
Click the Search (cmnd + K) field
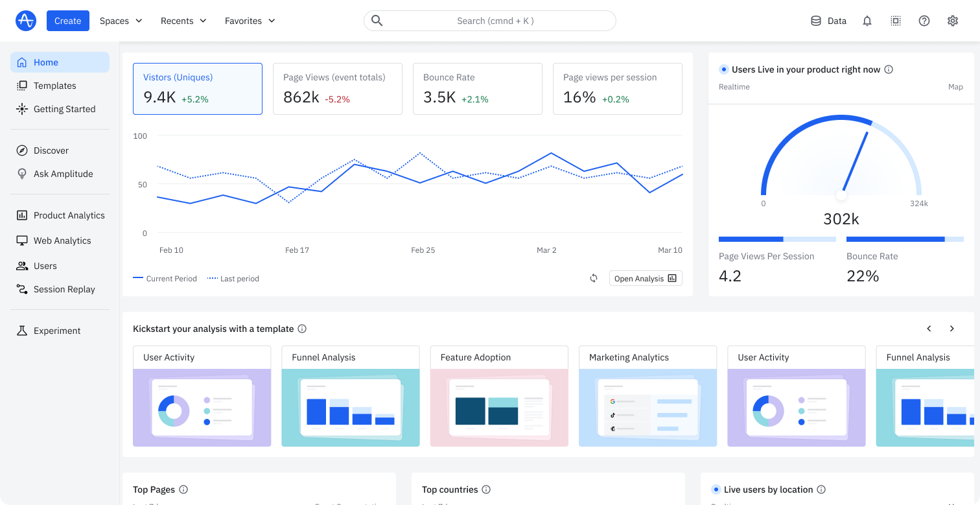(x=490, y=21)
